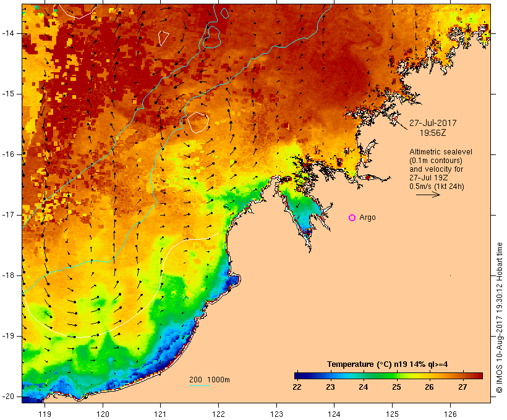The height and width of the screenshot is (420, 507).
Task: Click the latitude axis label '-20'
Action: point(8,397)
